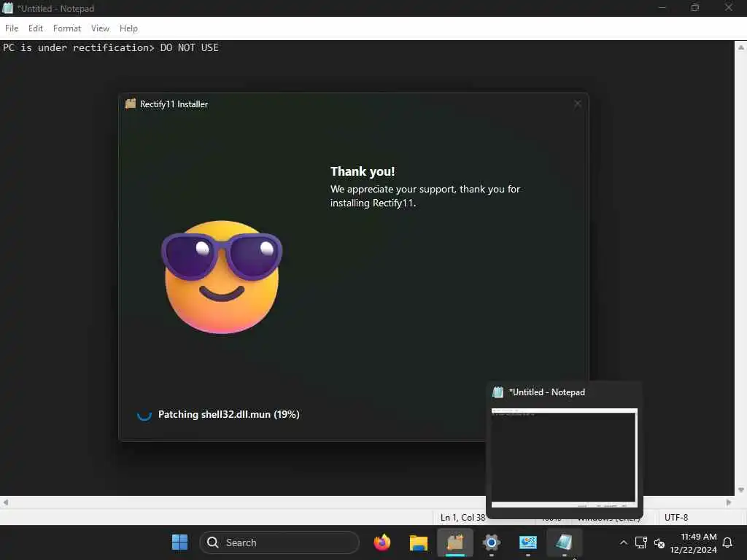Click the Rectify11 Installer title icon
The height and width of the screenshot is (560, 747).
(131, 104)
